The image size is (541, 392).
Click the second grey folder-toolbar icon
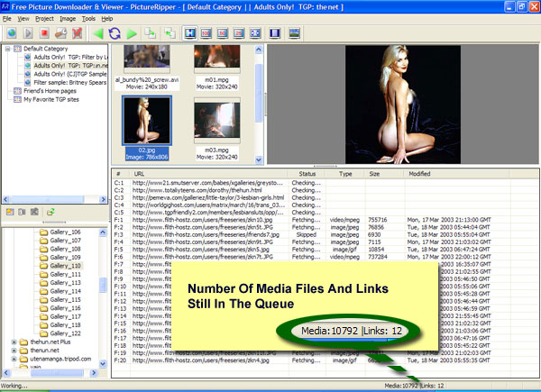[x=22, y=212]
